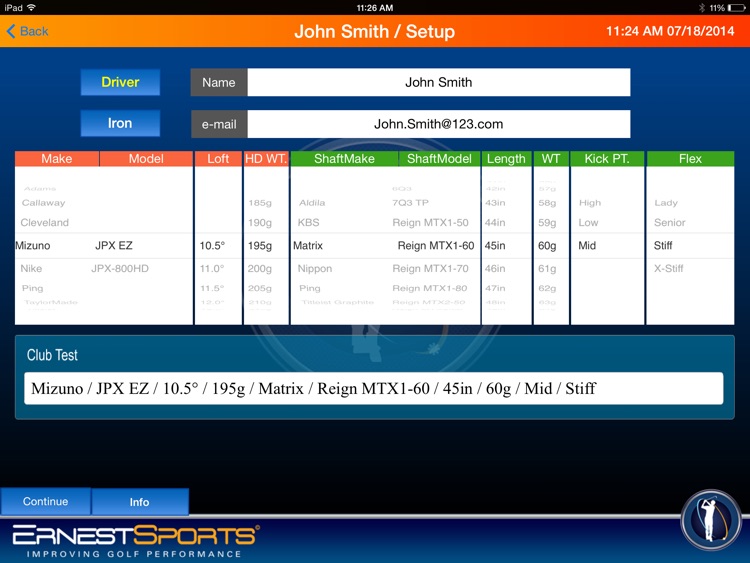
Task: Tap the 11:24 AM 07/18/2014 timestamp
Action: point(670,31)
